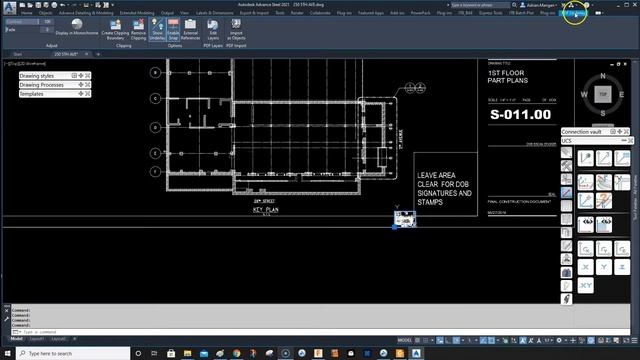Open the signed-in user account dropdown
This screenshot has width=640, height=360.
click(539, 5)
